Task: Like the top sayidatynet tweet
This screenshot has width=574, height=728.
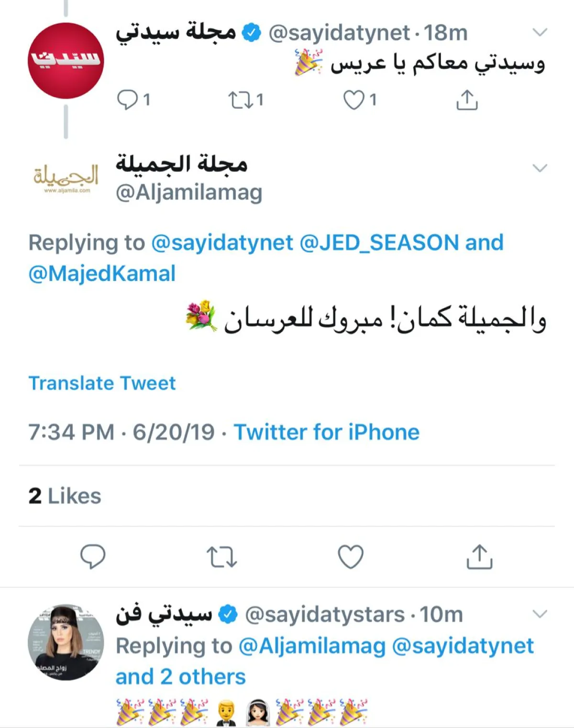Action: pos(354,100)
